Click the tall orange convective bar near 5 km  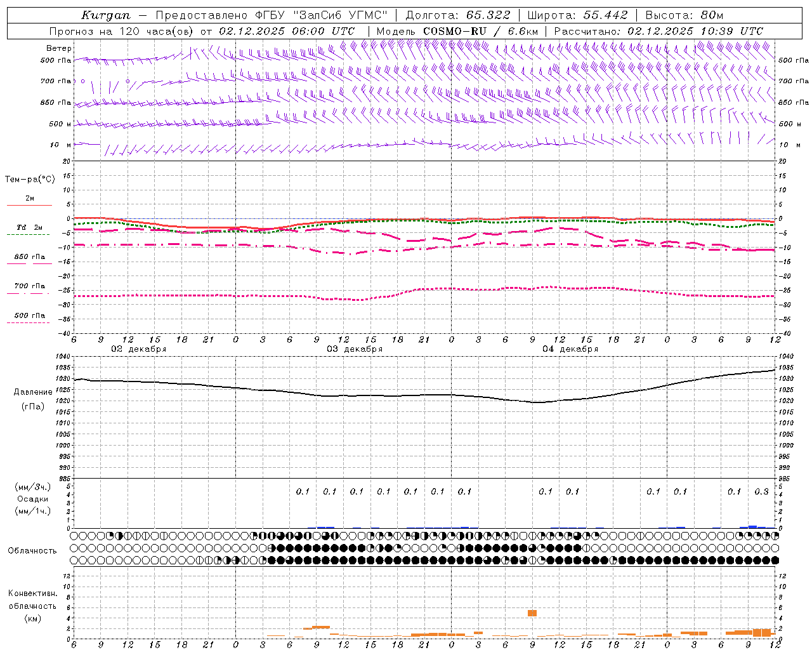532,613
